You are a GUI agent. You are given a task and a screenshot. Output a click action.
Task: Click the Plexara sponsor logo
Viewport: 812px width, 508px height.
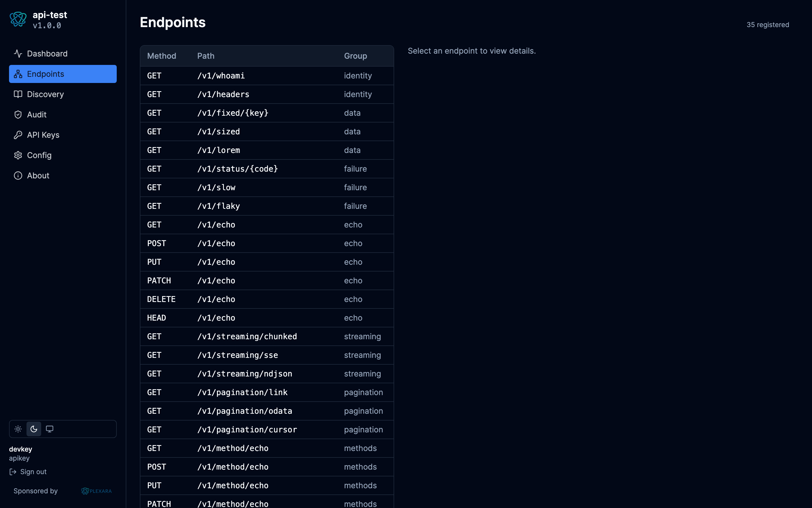click(x=96, y=491)
